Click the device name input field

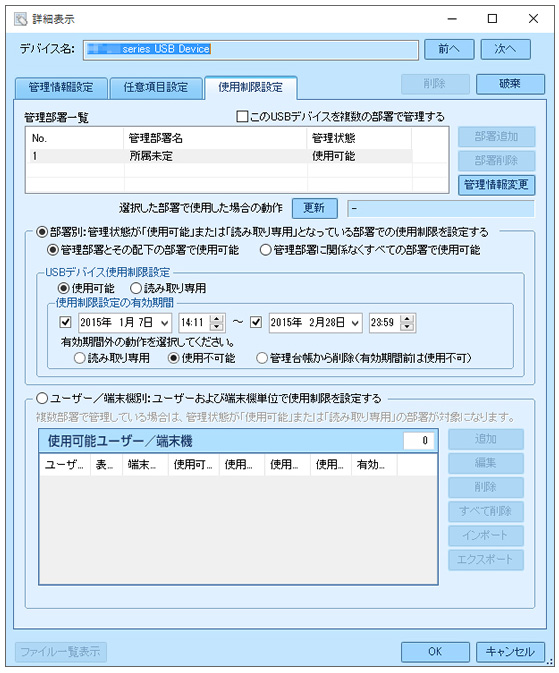(251, 50)
